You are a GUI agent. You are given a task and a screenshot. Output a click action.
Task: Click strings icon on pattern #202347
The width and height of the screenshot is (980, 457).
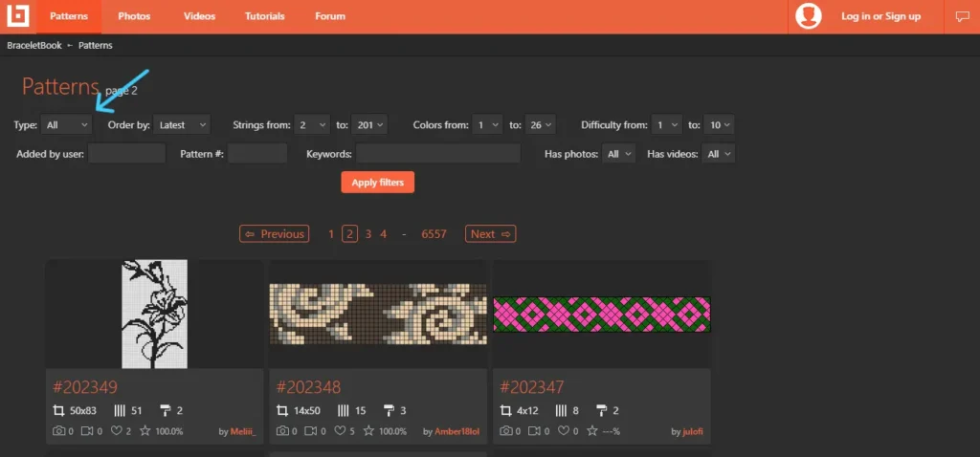point(561,410)
